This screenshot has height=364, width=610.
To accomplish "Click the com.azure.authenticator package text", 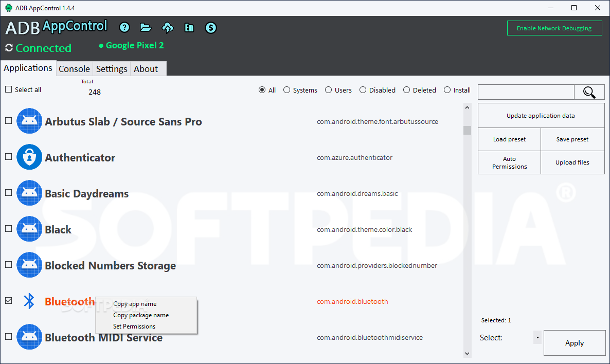I will click(x=354, y=157).
